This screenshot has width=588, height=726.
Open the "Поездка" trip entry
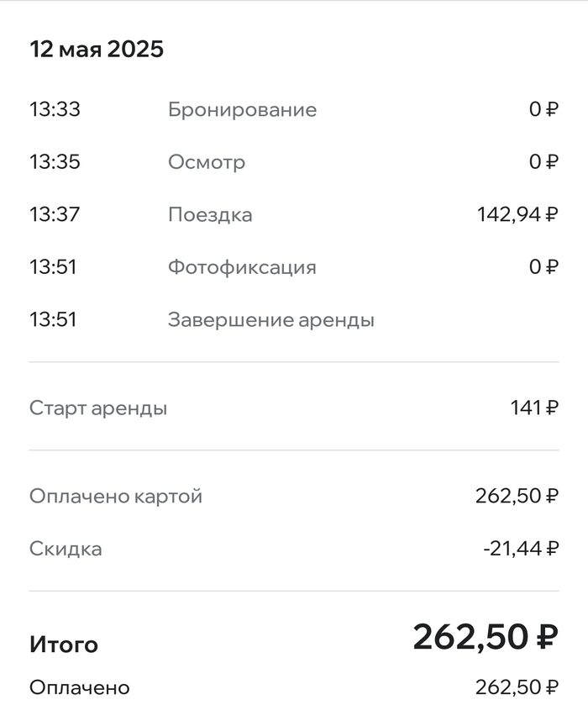(x=210, y=215)
